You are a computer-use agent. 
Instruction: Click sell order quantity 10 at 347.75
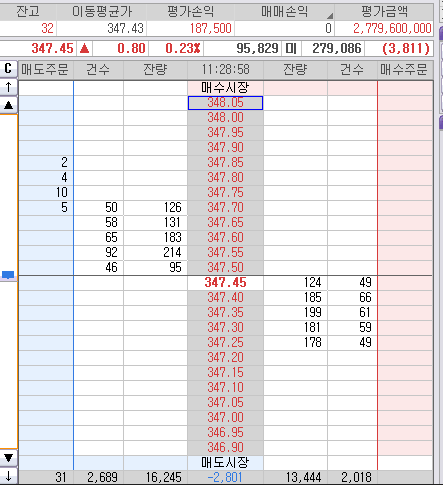tap(46, 193)
